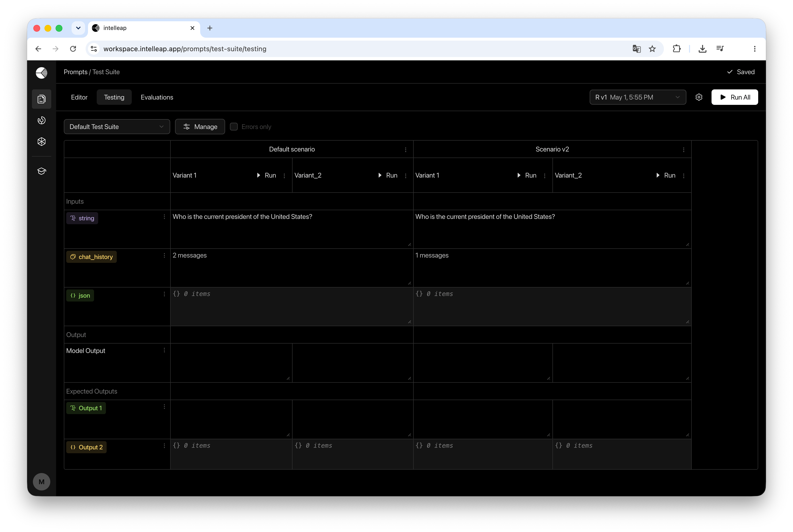Open the Model Output row menu
This screenshot has height=532, width=793.
click(164, 350)
